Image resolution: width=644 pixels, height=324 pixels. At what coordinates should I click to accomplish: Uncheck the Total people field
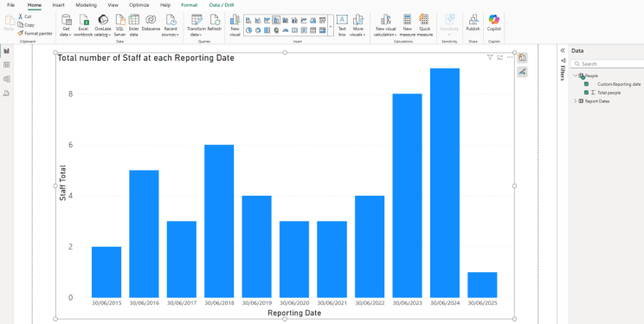[587, 93]
